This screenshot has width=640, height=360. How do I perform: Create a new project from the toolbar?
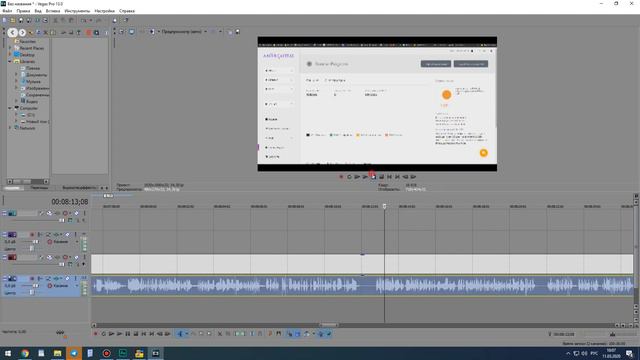[5, 20]
